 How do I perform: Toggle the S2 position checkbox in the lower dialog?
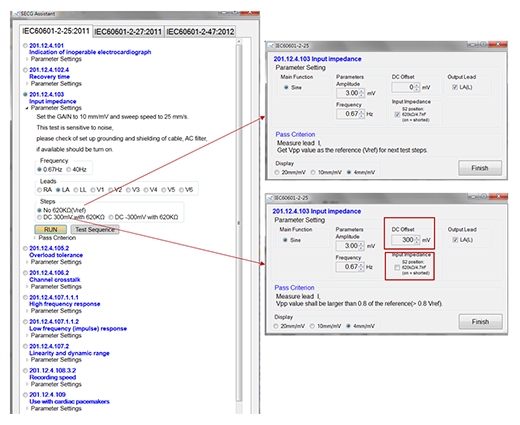pyautogui.click(x=397, y=268)
